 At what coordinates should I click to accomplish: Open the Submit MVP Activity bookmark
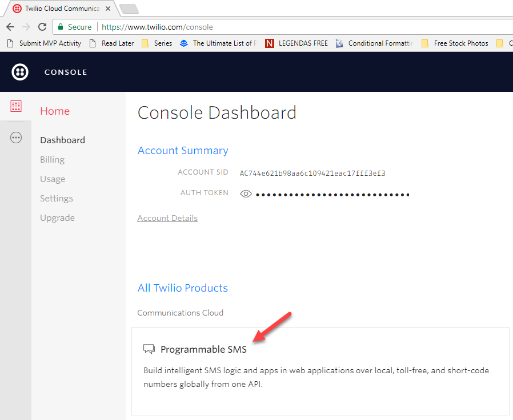(44, 43)
